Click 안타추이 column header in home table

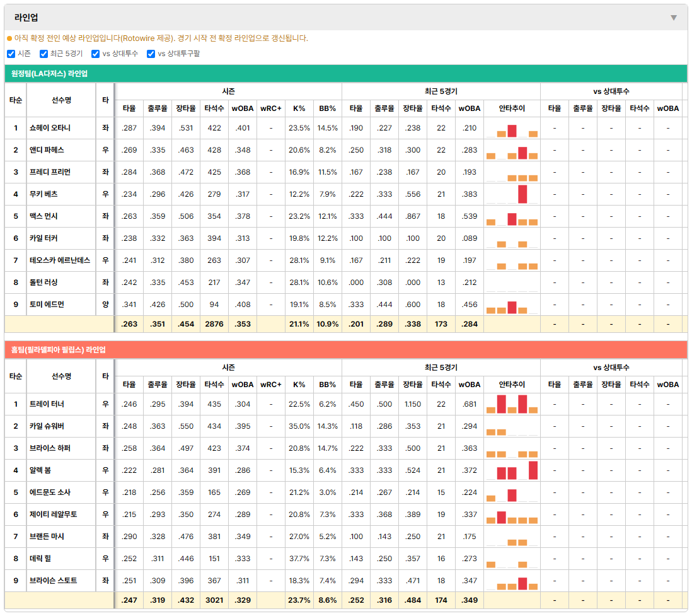[512, 385]
